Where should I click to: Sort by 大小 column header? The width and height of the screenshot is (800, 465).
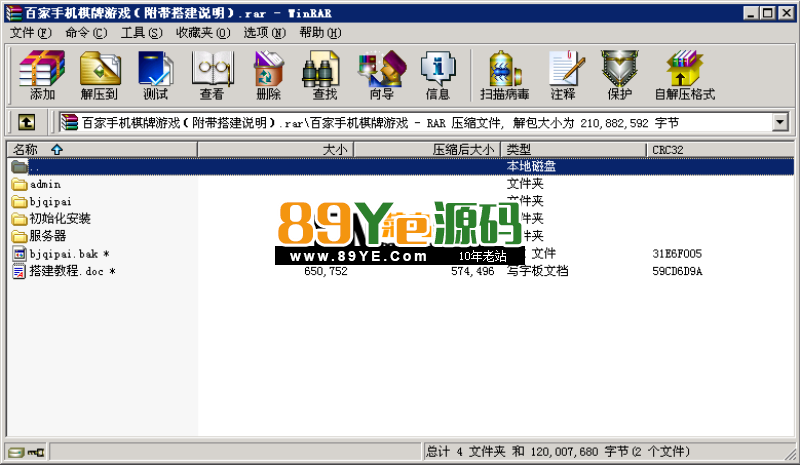tap(276, 150)
